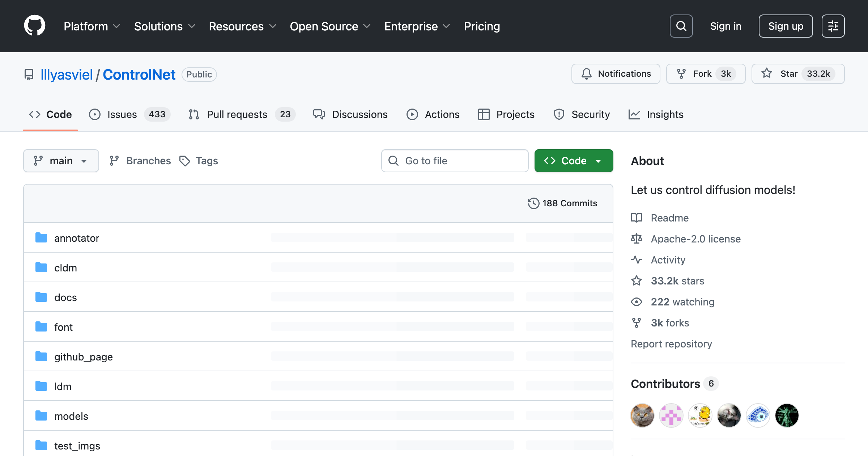Click the Sign up button
Viewport: 868px width, 456px height.
pos(786,26)
